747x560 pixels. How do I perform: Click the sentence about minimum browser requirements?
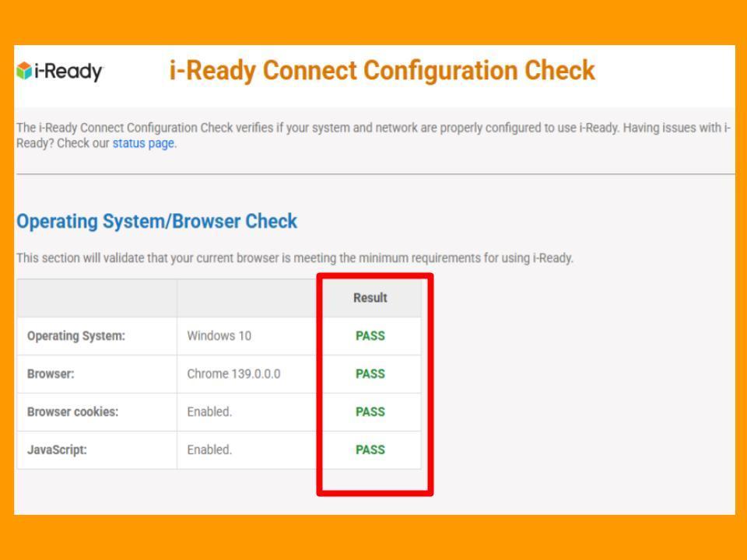tap(294, 258)
